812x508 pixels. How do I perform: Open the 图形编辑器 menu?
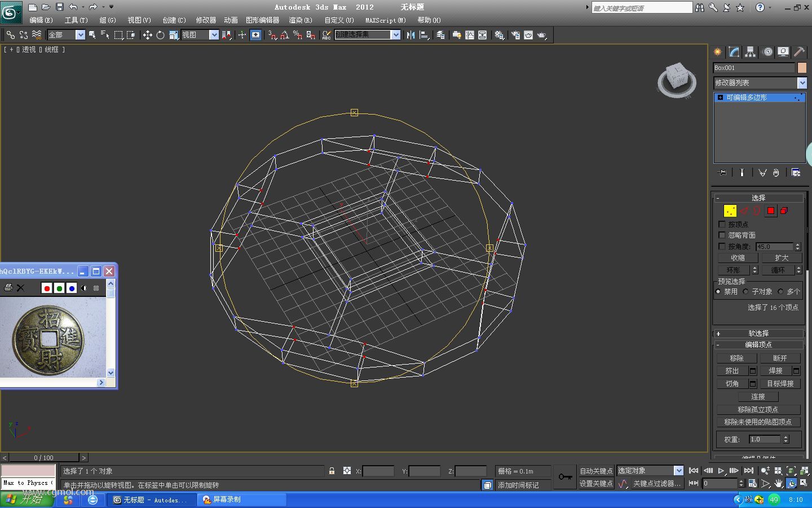pyautogui.click(x=262, y=20)
